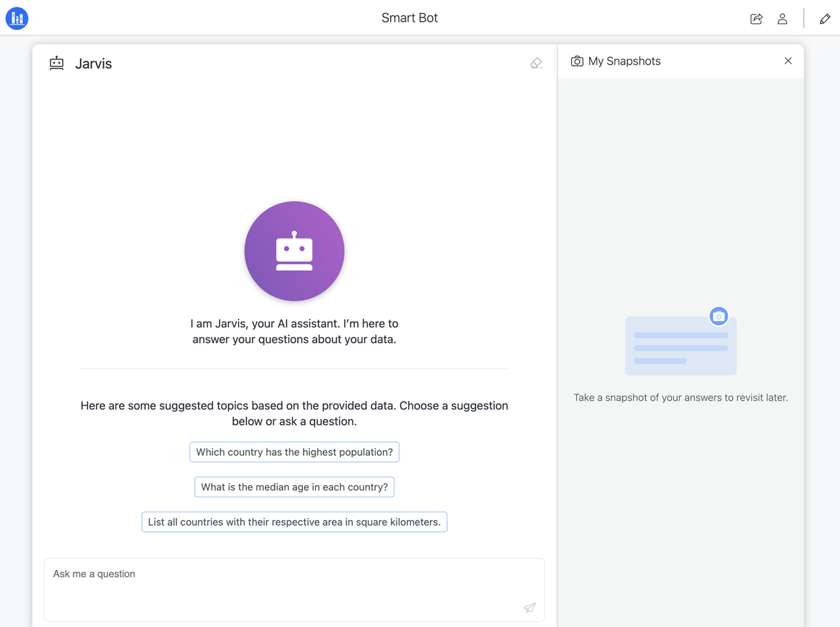Pick the list countries by area suggestion

[x=294, y=522]
